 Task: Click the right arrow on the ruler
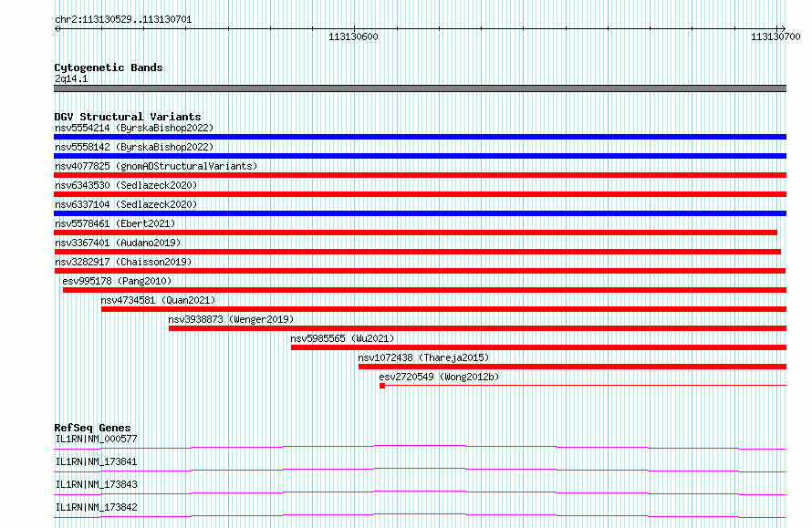782,29
